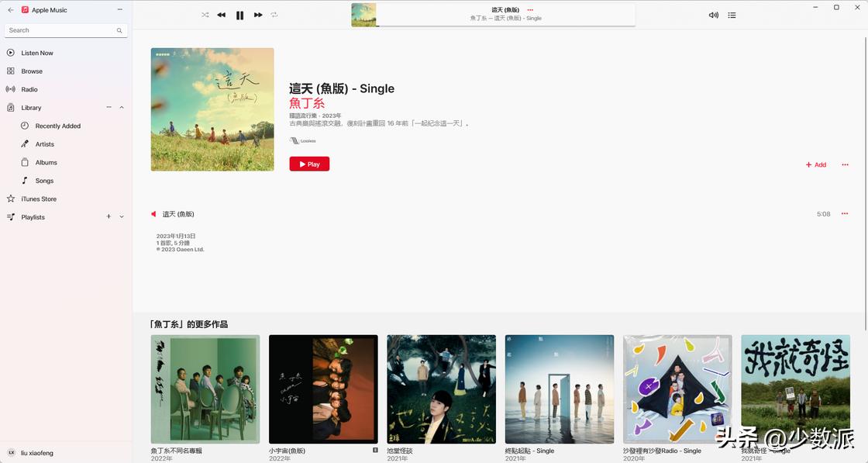Viewport: 868px width, 463px height.
Task: Show the playing next queue list
Action: (732, 15)
